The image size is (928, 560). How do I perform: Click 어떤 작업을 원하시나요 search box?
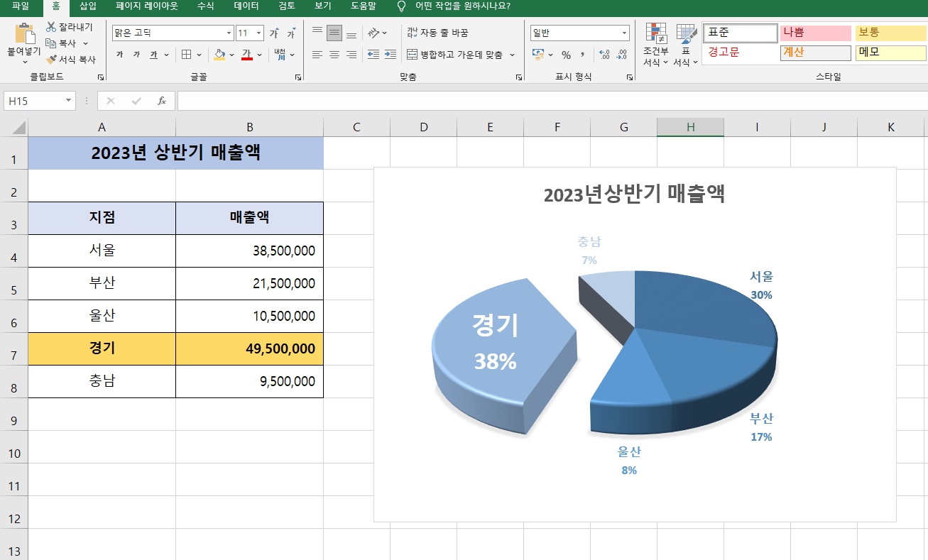[462, 6]
